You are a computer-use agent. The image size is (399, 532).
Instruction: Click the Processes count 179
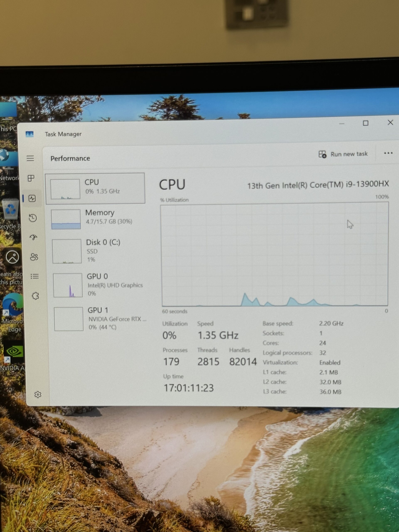point(171,362)
